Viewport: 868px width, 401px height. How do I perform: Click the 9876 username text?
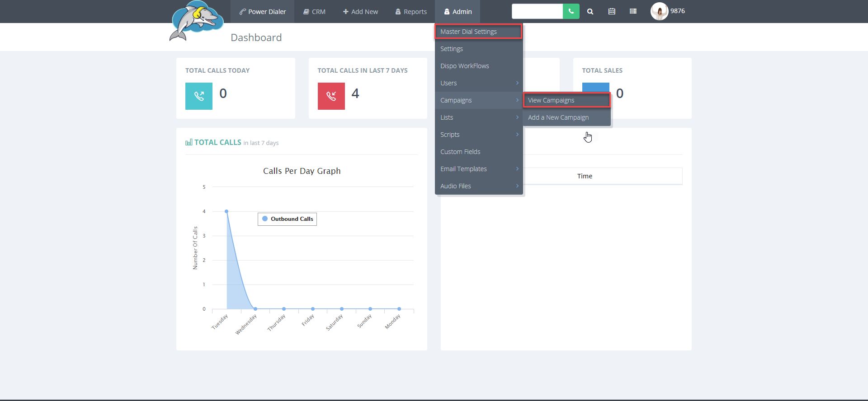[x=677, y=11]
